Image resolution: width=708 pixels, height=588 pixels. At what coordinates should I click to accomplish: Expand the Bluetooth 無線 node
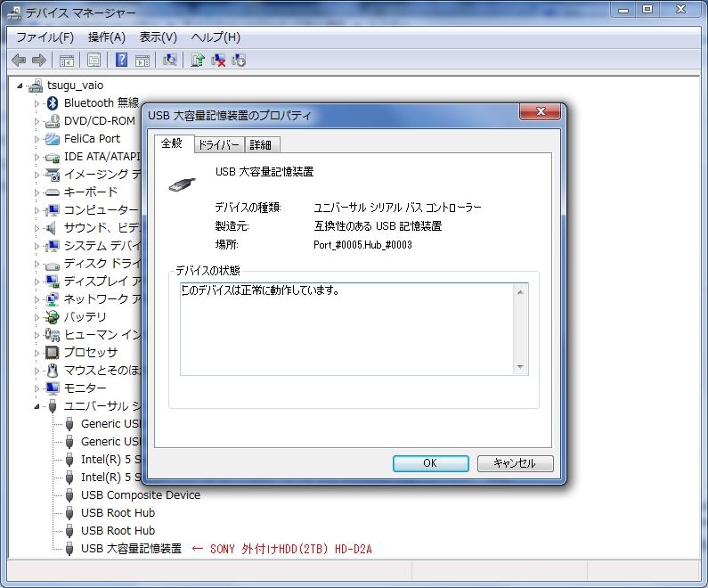click(x=37, y=103)
